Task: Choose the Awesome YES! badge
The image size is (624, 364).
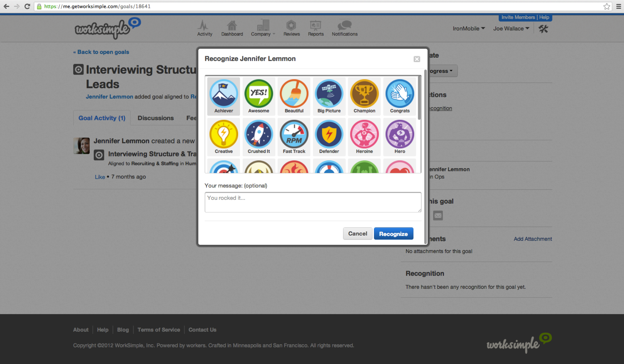Action: pyautogui.click(x=258, y=96)
